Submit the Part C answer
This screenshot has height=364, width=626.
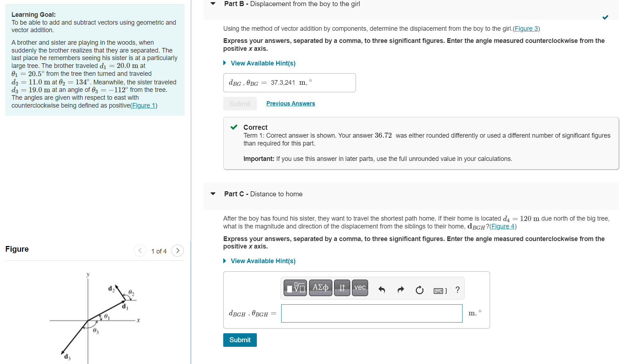coord(240,340)
